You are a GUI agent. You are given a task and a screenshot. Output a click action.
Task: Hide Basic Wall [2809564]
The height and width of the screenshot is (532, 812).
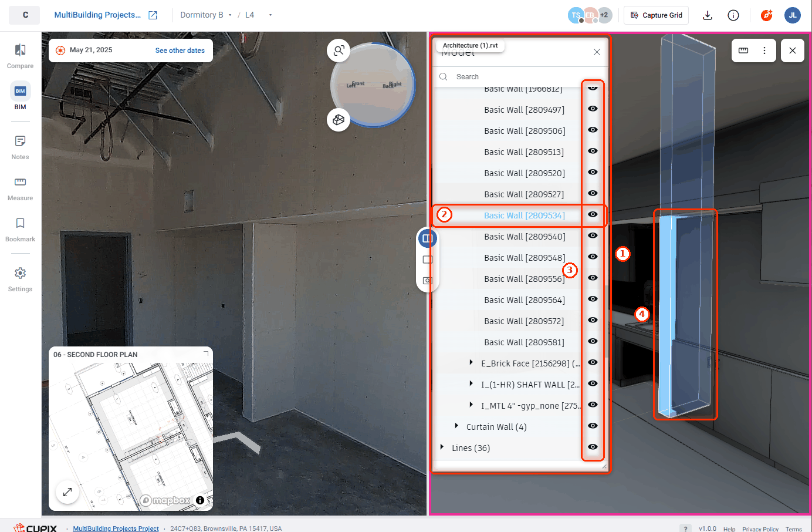click(593, 299)
